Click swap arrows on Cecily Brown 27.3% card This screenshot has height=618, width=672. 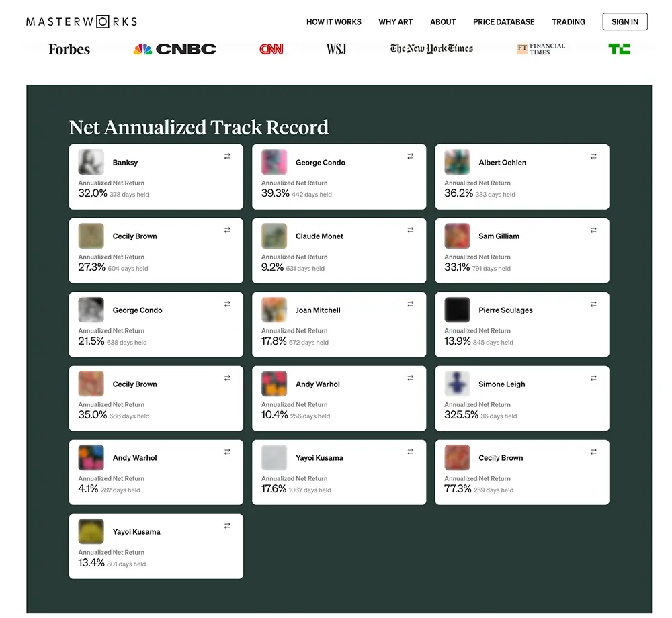tap(227, 230)
